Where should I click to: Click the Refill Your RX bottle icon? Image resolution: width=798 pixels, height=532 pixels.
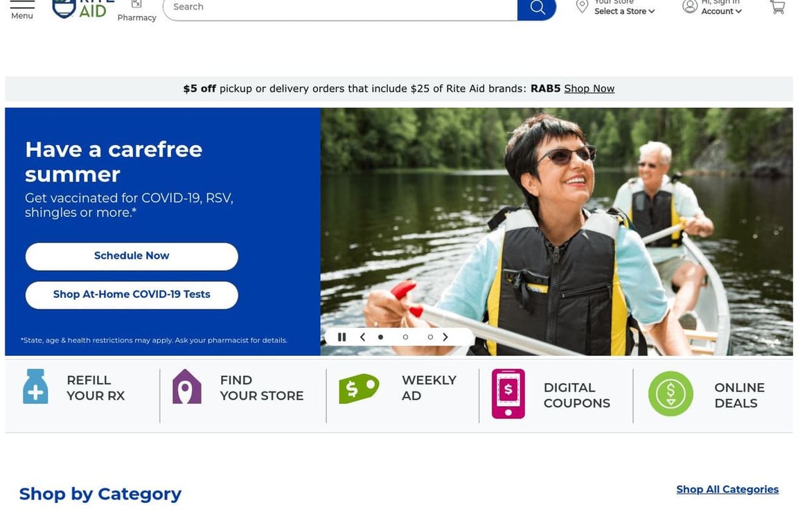(x=35, y=387)
